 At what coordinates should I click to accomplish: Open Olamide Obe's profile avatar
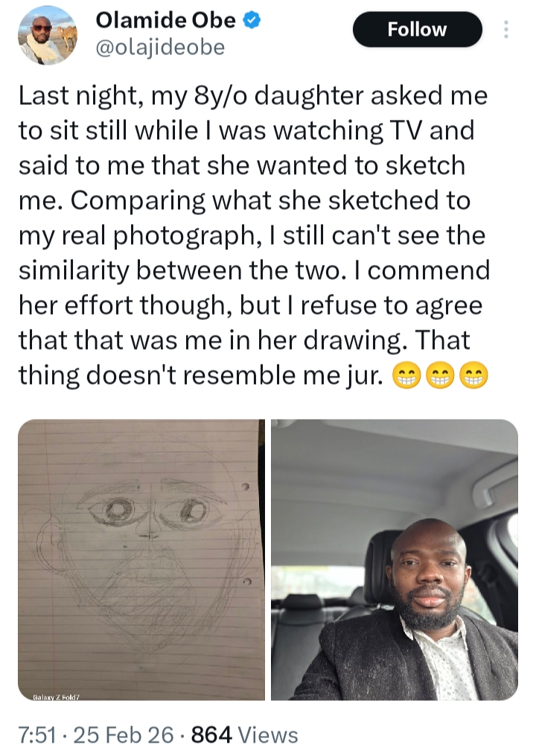[48, 36]
